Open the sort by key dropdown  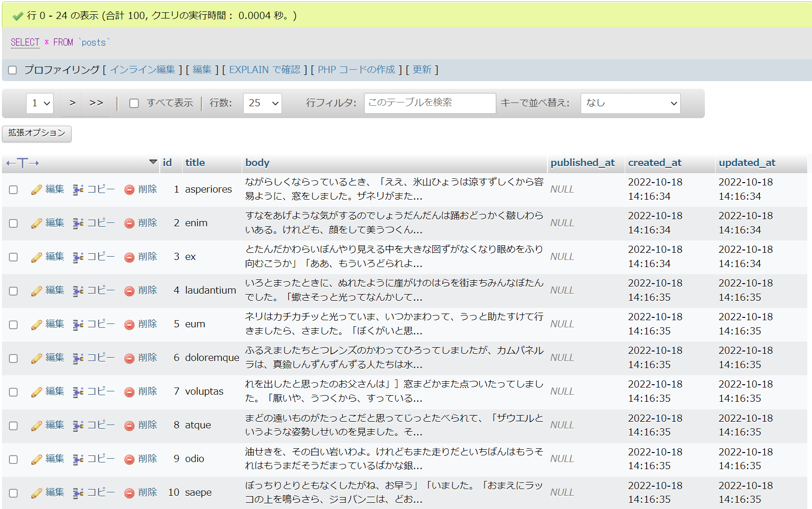(630, 103)
